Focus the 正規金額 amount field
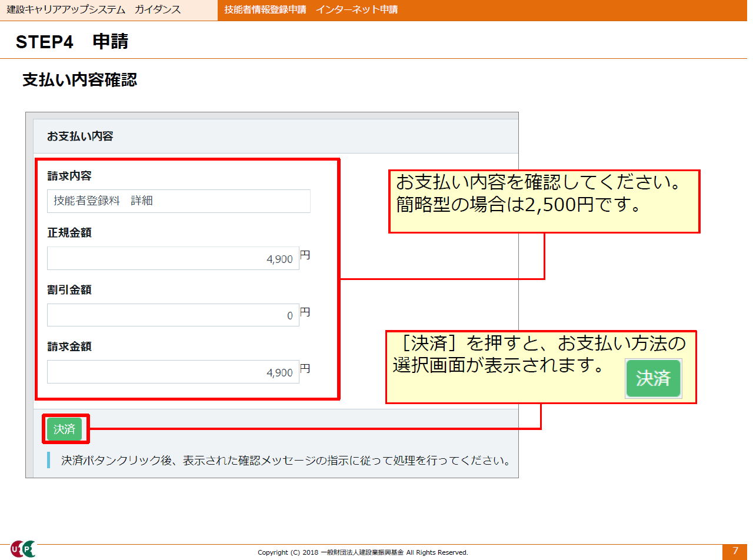Screen dimensions: 753x560 173,258
